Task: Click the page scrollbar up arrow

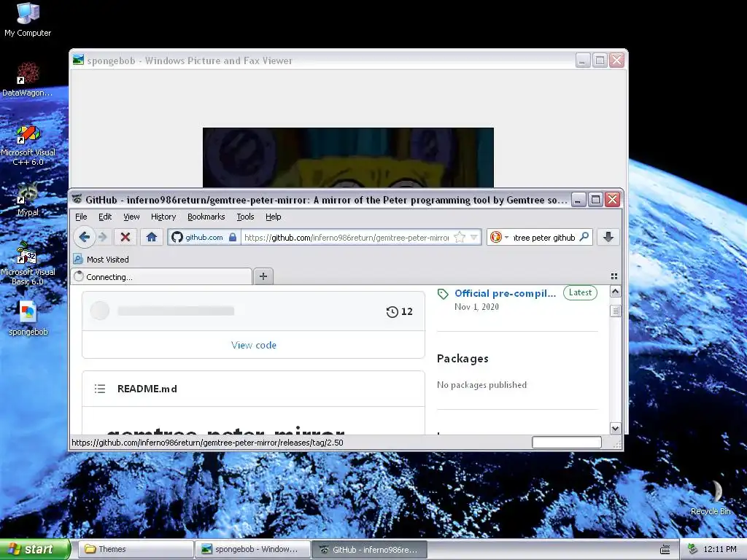Action: tap(615, 292)
